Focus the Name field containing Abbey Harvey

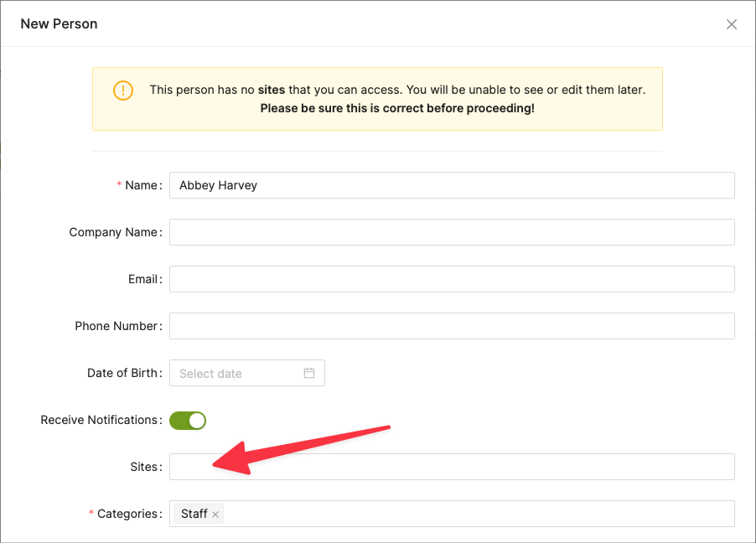pos(452,185)
